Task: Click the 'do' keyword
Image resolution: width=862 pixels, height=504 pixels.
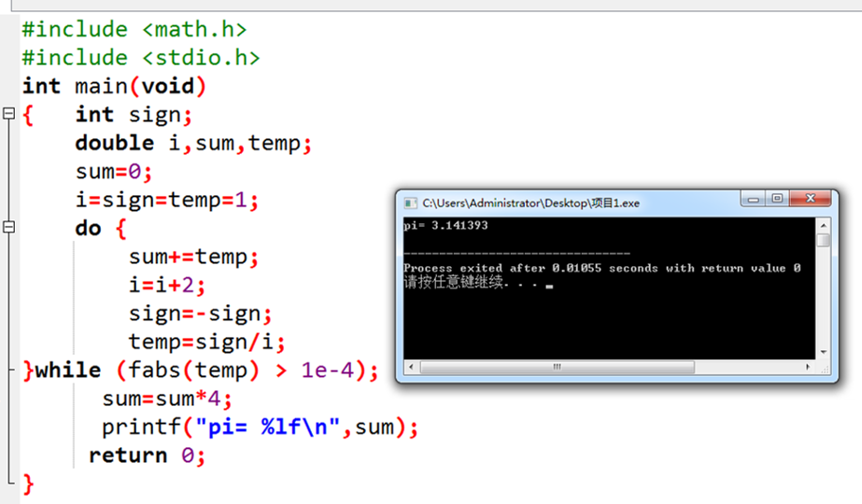Action: 88,229
